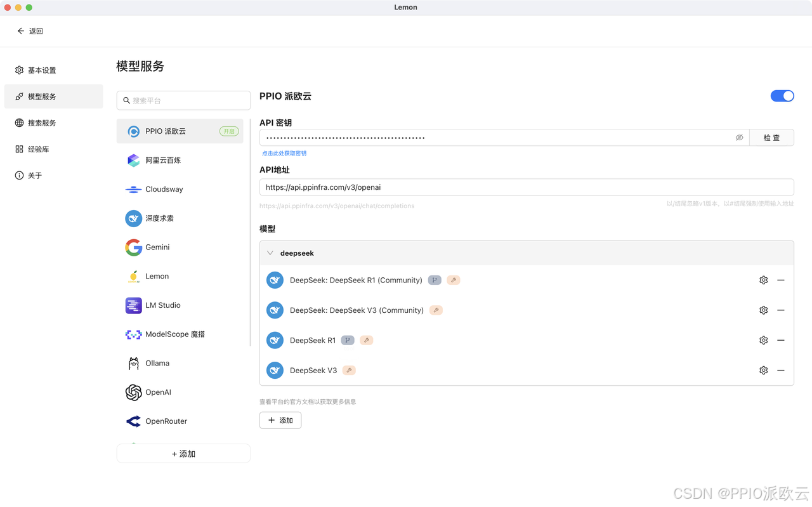Click DeepSeek: DeepSeek R1 (Community) model name

pyautogui.click(x=356, y=280)
